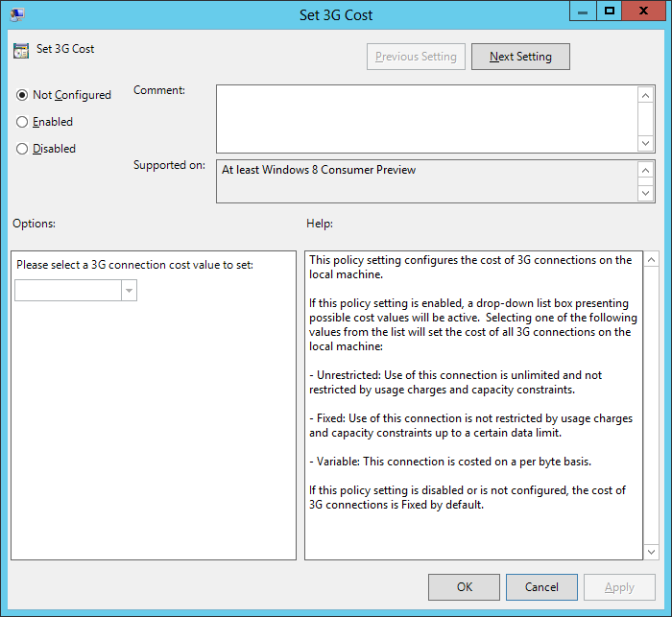The height and width of the screenshot is (617, 672).
Task: Cancel the Set 3G Cost dialog
Action: (x=541, y=587)
